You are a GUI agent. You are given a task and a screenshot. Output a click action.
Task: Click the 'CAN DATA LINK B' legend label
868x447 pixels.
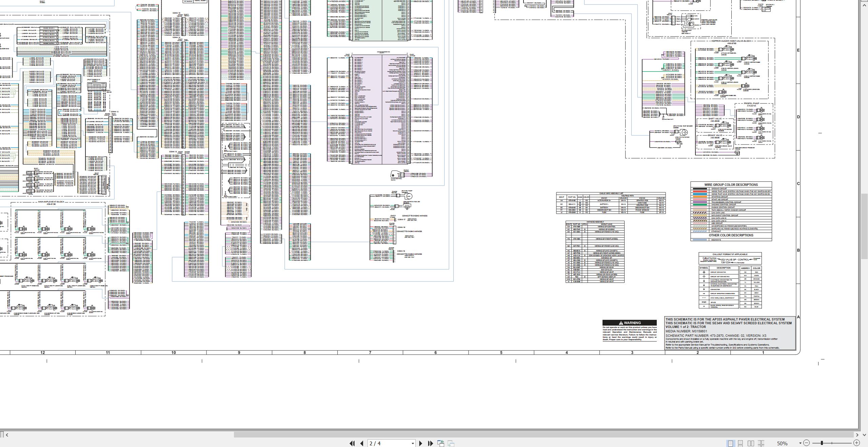tap(719, 218)
